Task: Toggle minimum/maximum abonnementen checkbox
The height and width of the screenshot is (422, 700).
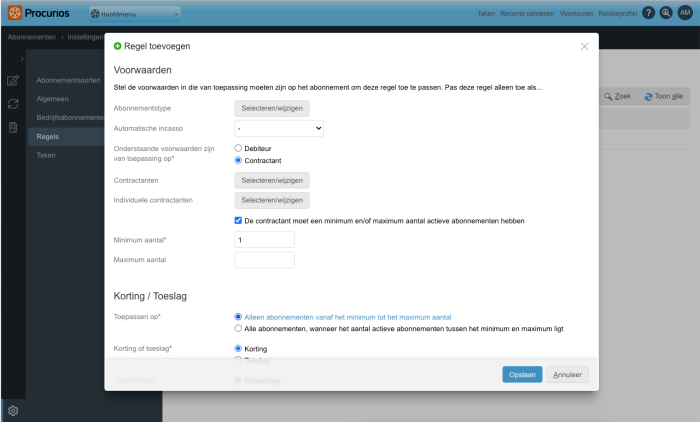Action: 238,221
